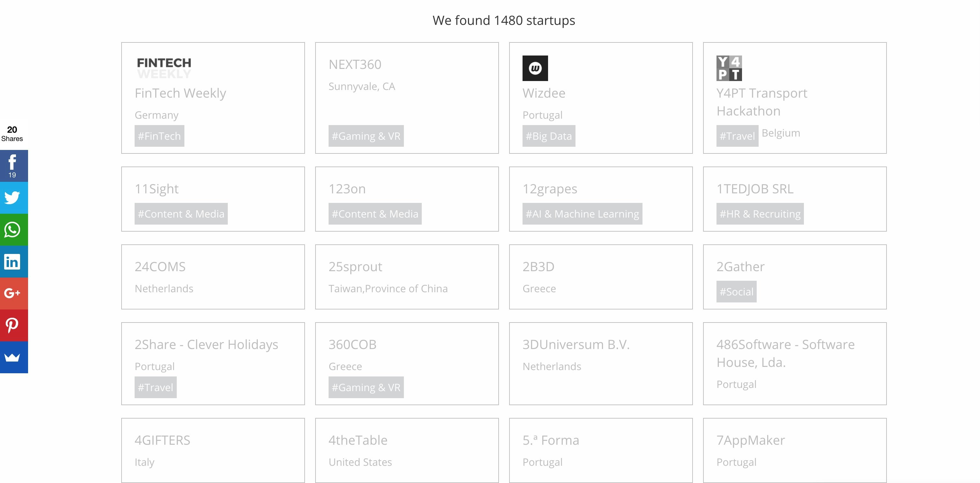The height and width of the screenshot is (483, 980).
Task: Select the #FinTech tag
Action: coord(159,136)
